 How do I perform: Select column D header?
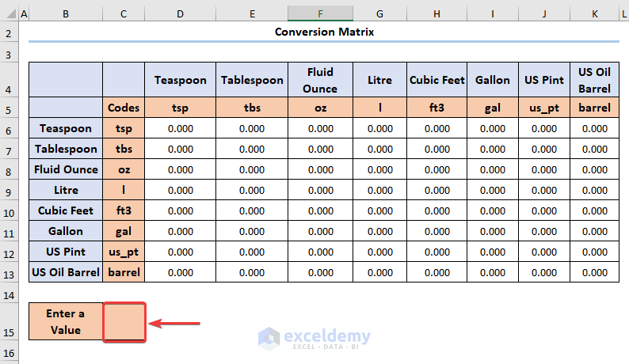click(180, 14)
